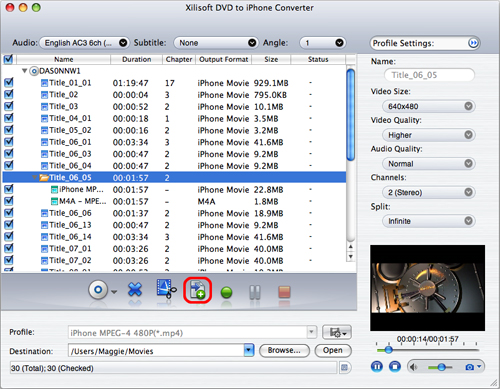
Task: Click the scrollbar down arrow
Action: pyautogui.click(x=350, y=257)
